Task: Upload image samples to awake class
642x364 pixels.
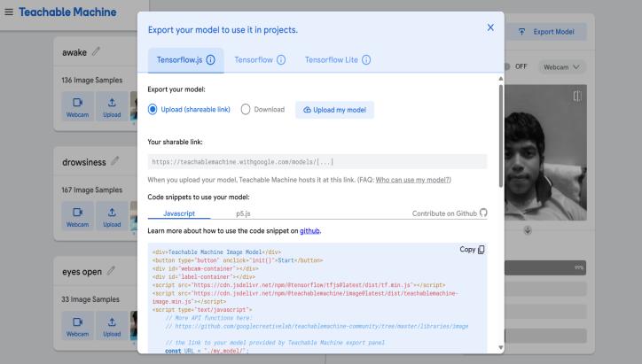Action: click(x=112, y=106)
